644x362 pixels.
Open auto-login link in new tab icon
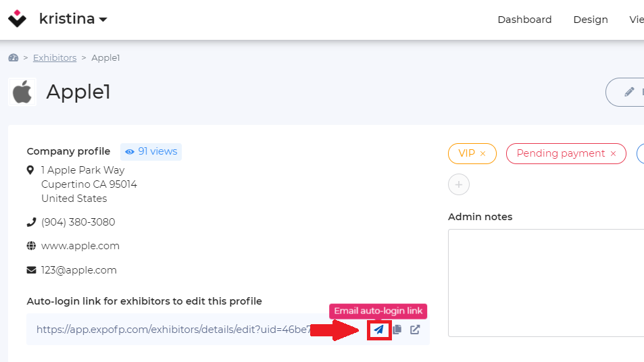pyautogui.click(x=415, y=330)
